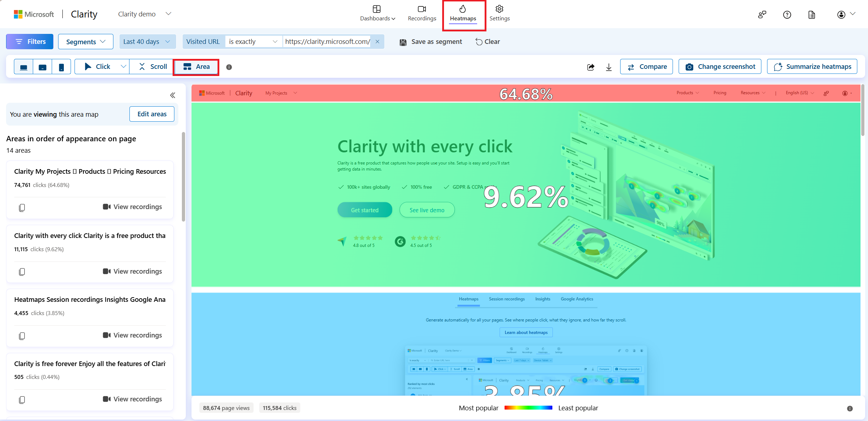Share the heatmap via share icon
The image size is (868, 421).
click(x=591, y=67)
